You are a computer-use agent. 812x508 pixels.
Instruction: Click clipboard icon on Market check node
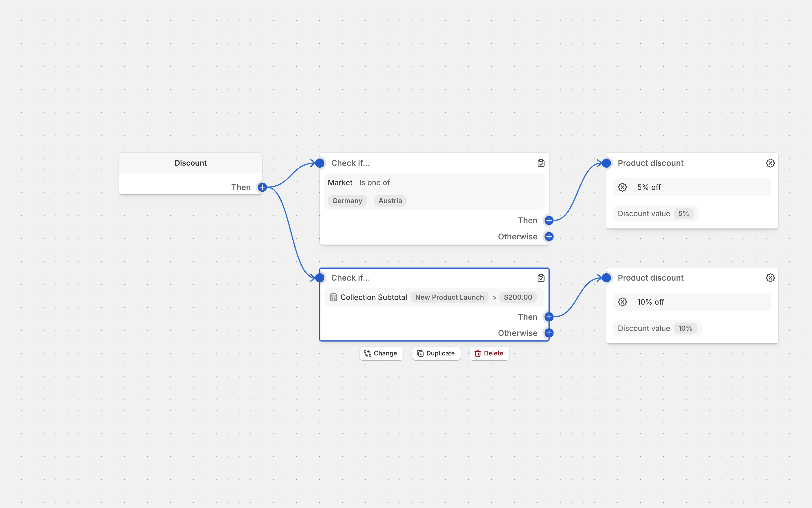[541, 163]
